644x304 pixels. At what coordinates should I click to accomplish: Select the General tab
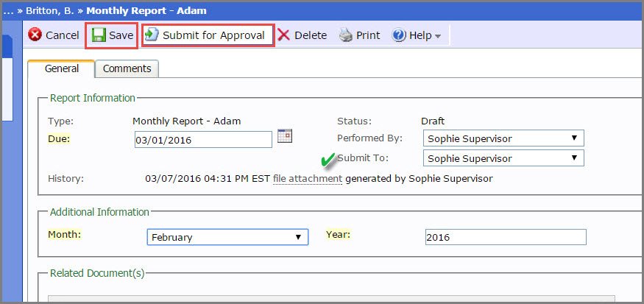(62, 68)
